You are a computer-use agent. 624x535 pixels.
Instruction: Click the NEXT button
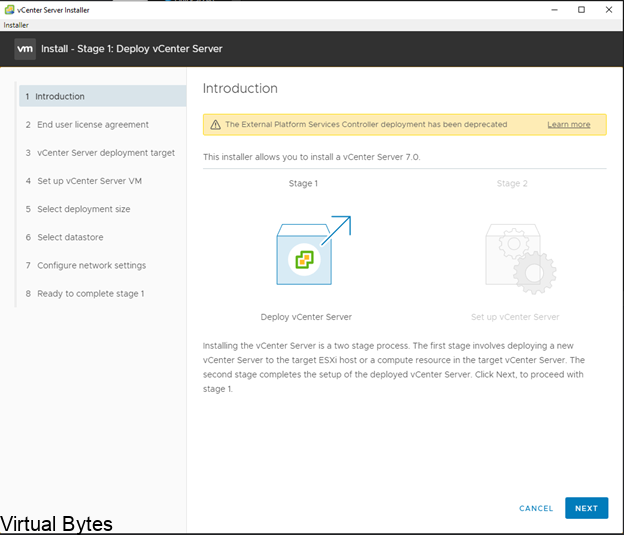pyautogui.click(x=587, y=508)
